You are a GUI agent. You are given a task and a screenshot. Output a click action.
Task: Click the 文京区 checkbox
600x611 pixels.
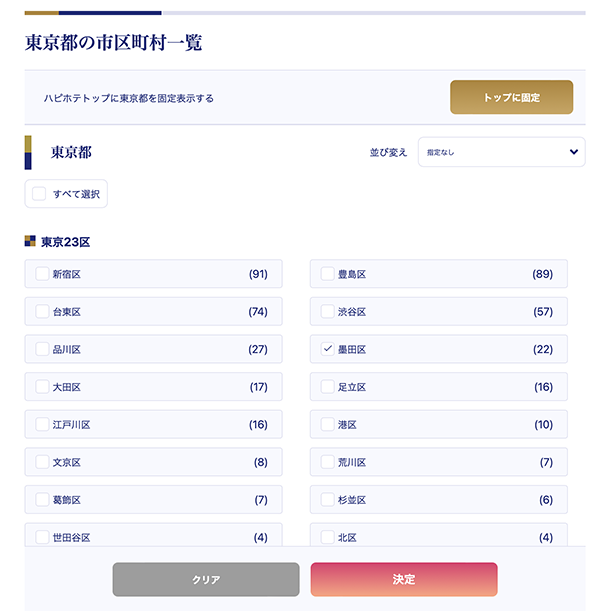pos(42,463)
